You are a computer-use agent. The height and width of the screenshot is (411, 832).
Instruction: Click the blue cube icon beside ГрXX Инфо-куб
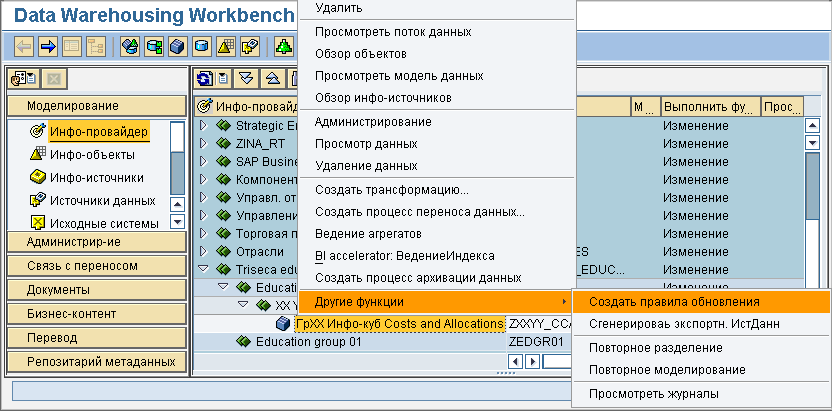pyautogui.click(x=283, y=323)
